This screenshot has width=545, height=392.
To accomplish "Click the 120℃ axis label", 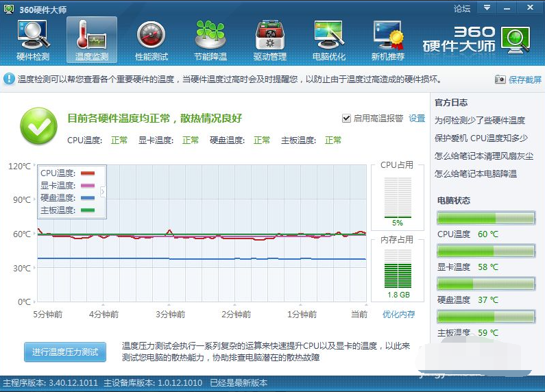I will click(19, 166).
